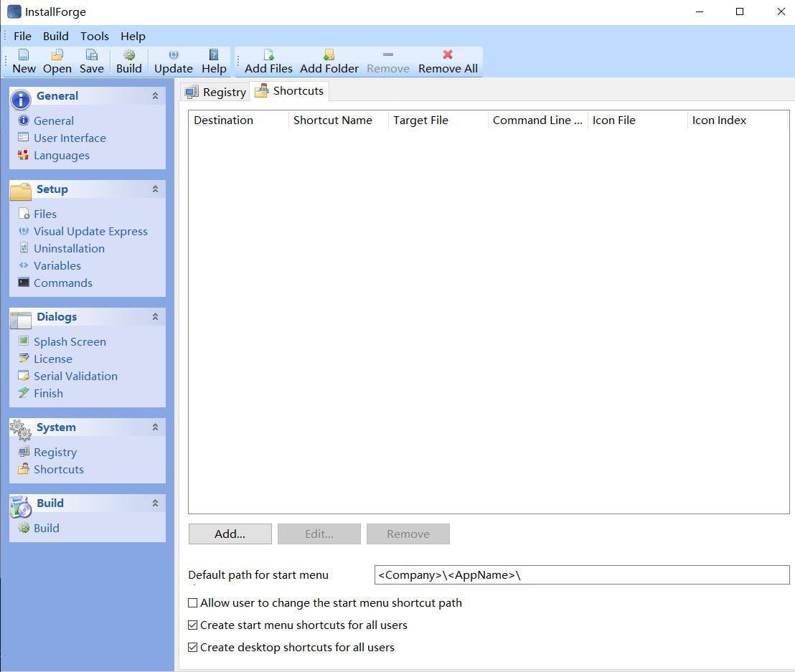This screenshot has width=795, height=672.
Task: Enable allowing users to change start menu path
Action: point(192,603)
